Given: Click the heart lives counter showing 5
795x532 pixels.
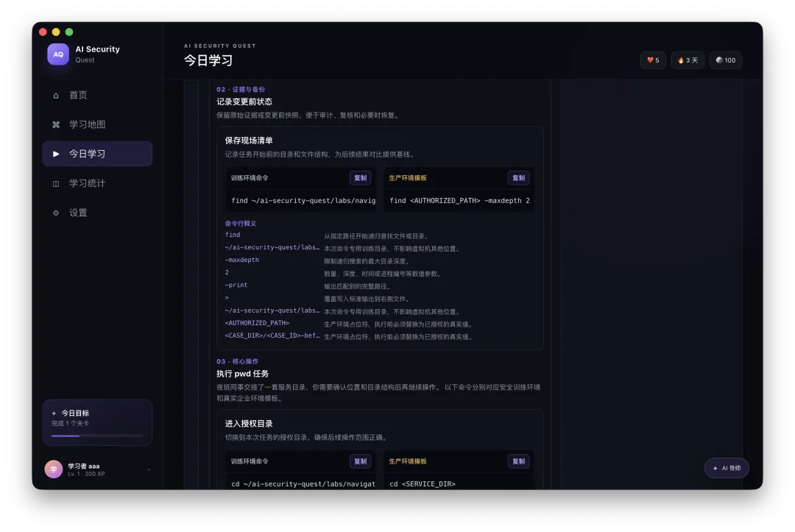Looking at the screenshot, I should coord(653,60).
